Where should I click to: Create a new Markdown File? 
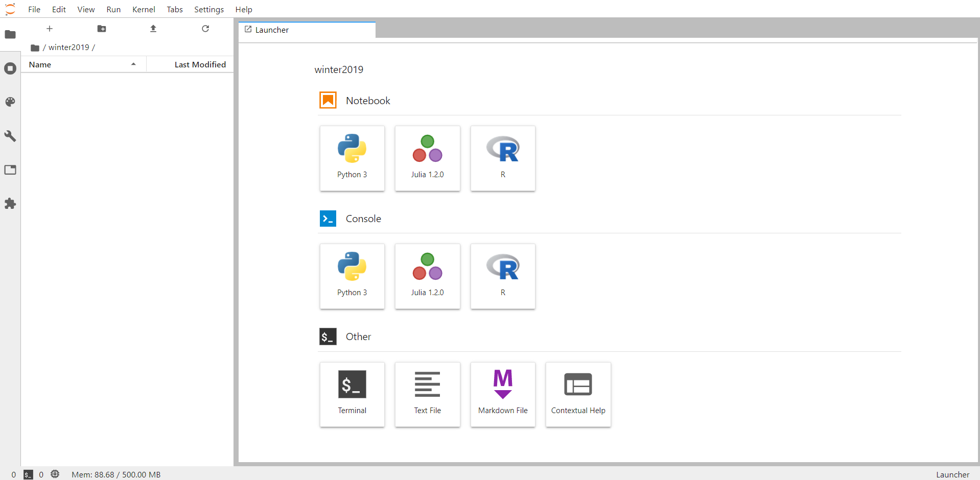[x=503, y=394]
